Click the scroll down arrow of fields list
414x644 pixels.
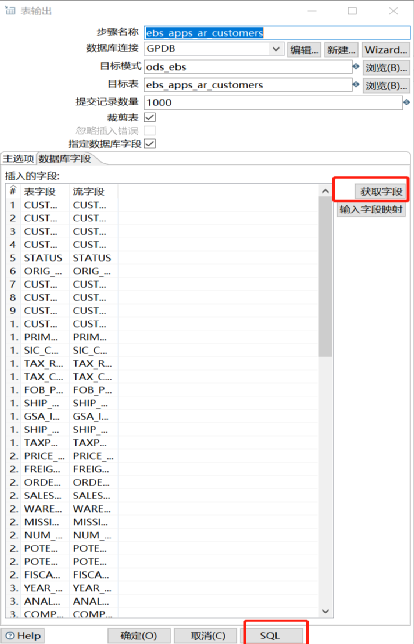pos(325,611)
